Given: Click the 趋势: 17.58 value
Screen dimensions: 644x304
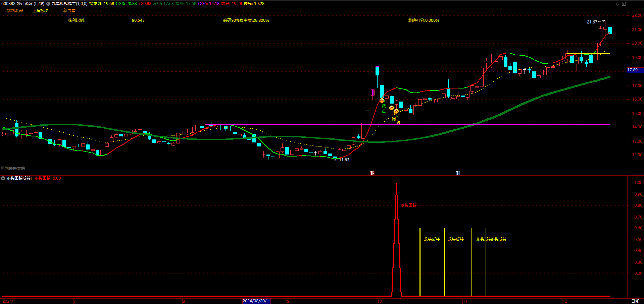Looking at the screenshot, I should (x=186, y=4).
